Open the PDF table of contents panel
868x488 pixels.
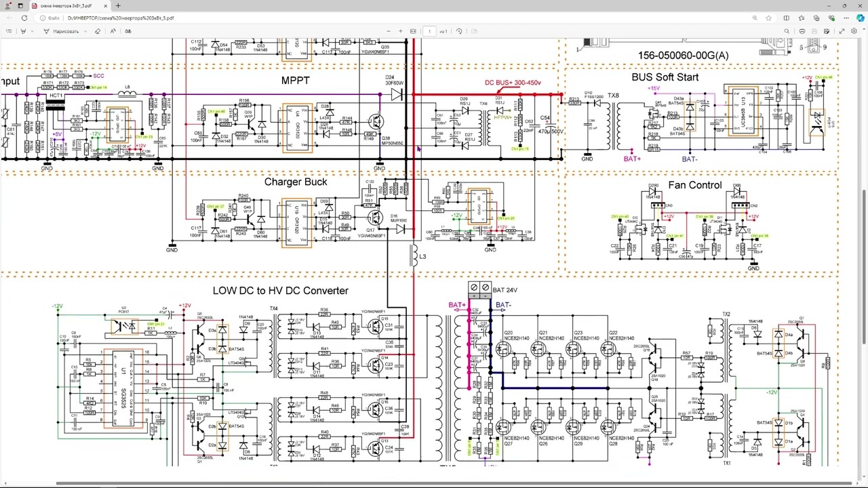pos(9,31)
